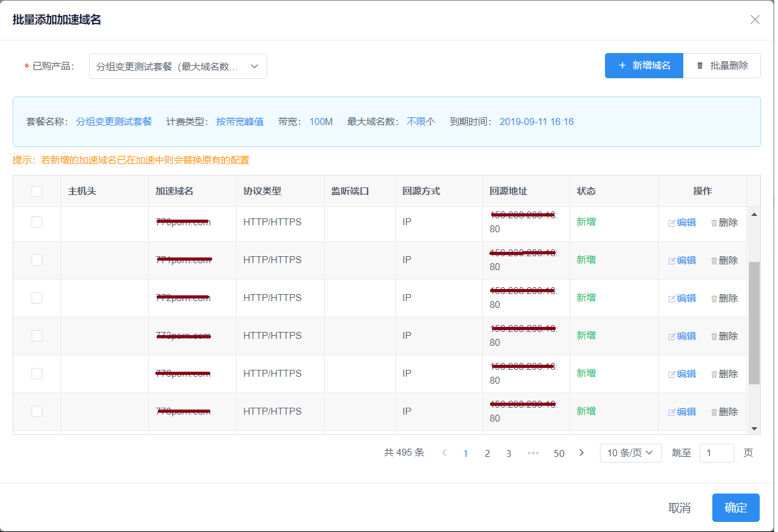The image size is (778, 532).
Task: Delete the first visible row with 删除
Action: [x=724, y=223]
